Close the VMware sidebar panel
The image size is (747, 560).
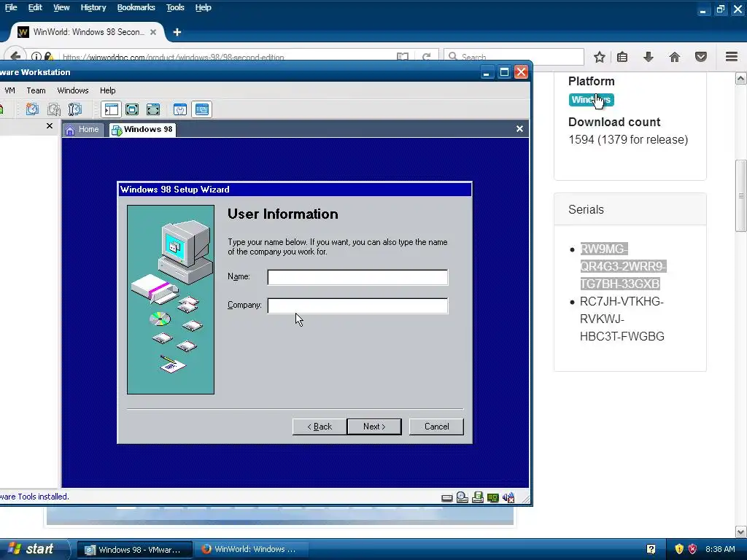tap(50, 126)
